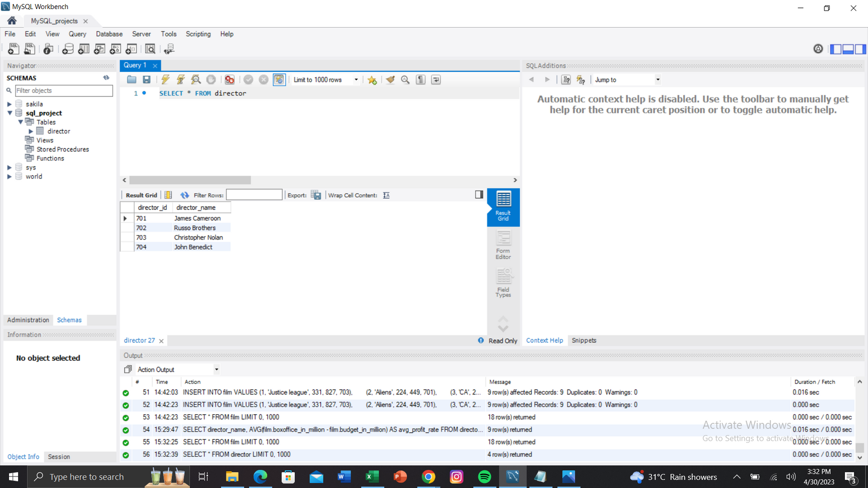Execute statement under the cursor
Screen dimensions: 868x488
(181, 79)
